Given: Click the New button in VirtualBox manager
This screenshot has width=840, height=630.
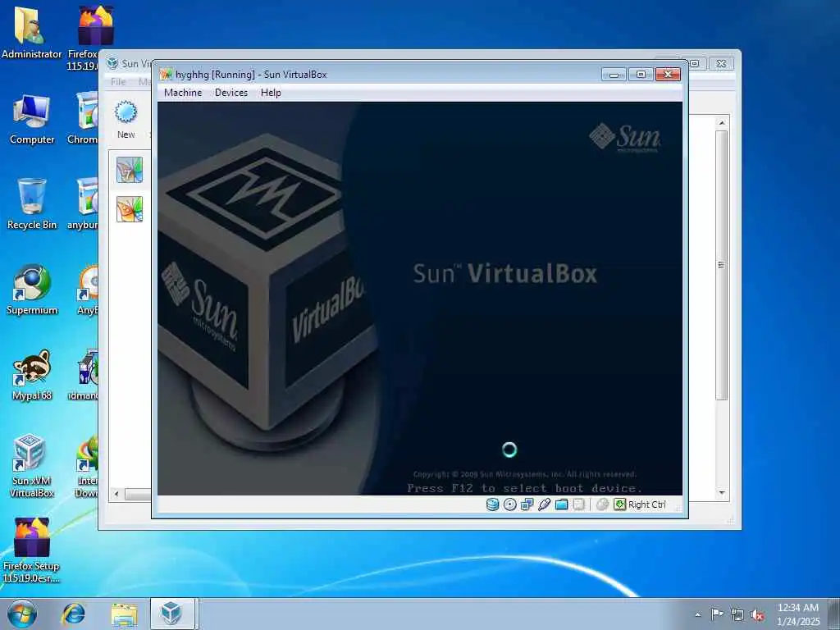Looking at the screenshot, I should click(126, 120).
